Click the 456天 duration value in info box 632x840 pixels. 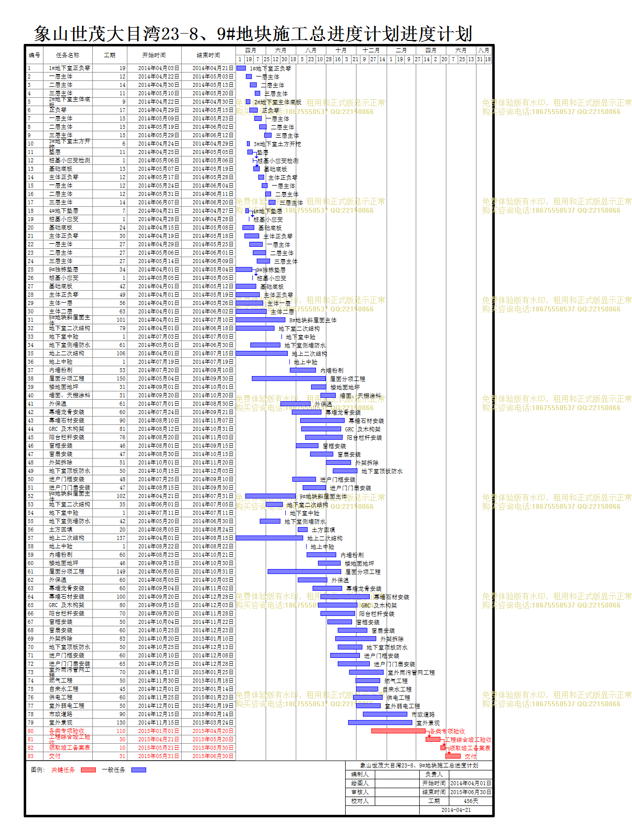pos(471,801)
